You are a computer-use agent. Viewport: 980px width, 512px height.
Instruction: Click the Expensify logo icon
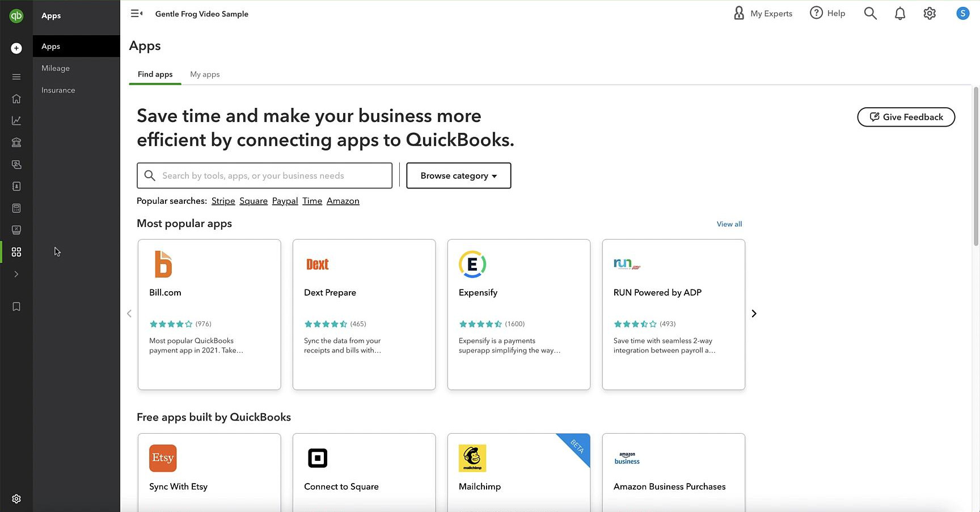click(x=472, y=265)
